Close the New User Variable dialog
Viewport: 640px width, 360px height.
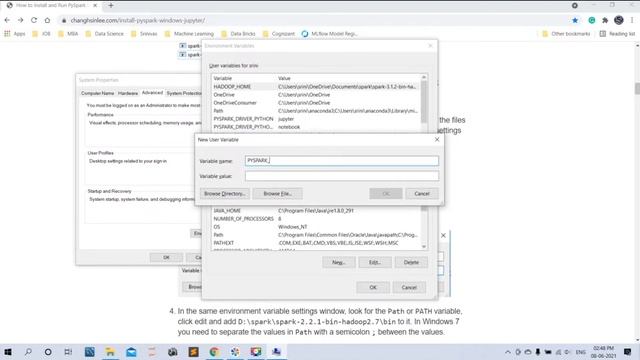437,140
